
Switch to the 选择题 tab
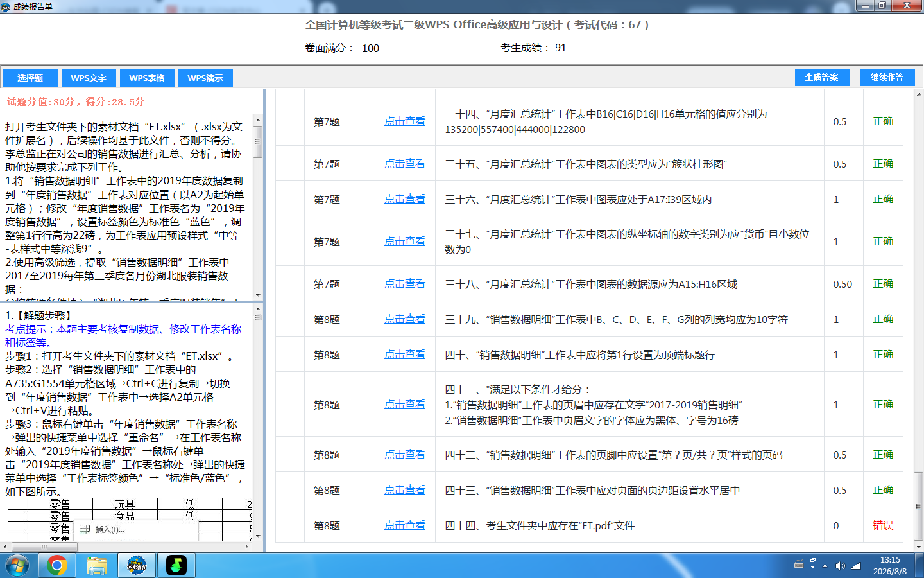coord(30,78)
